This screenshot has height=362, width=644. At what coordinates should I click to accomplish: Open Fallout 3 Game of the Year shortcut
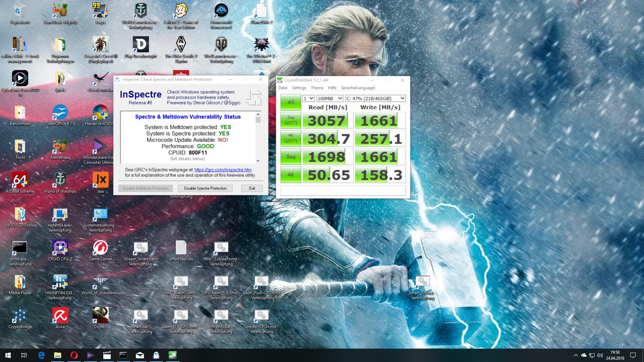coord(181,16)
